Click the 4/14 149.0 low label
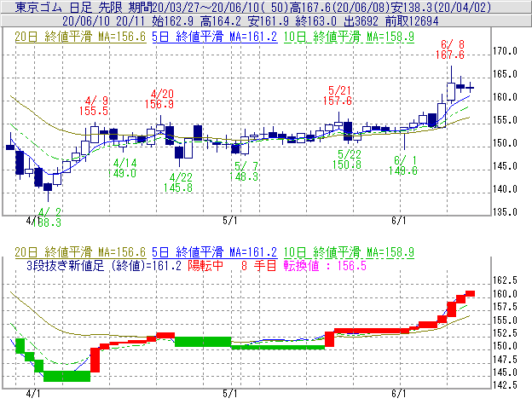This screenshot has height=404, width=532. [x=122, y=168]
